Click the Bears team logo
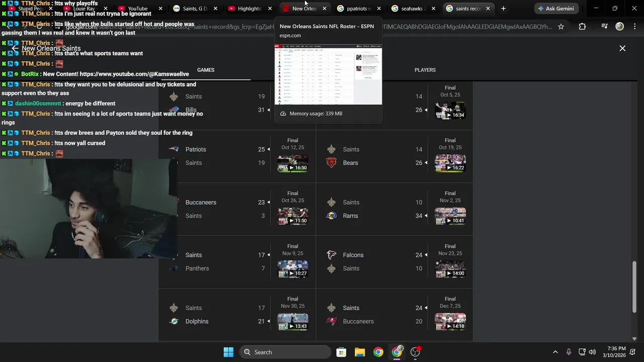Image resolution: width=644 pixels, height=362 pixels. [331, 163]
